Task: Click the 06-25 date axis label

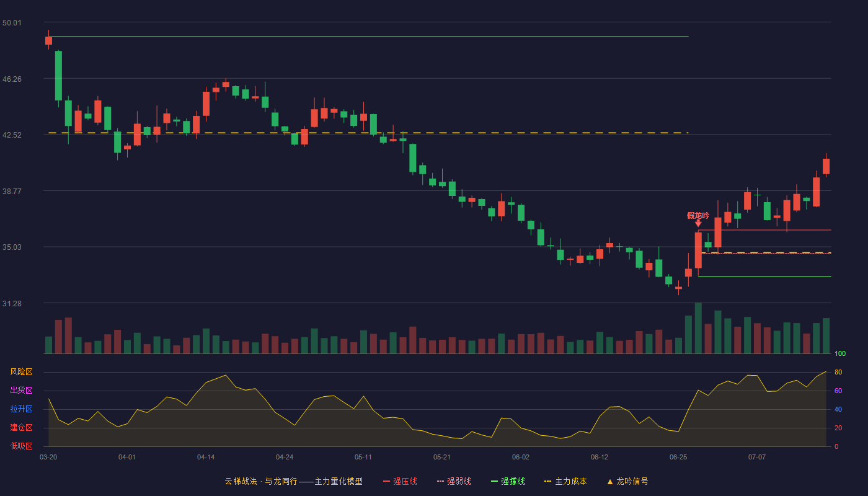Action: coord(678,457)
